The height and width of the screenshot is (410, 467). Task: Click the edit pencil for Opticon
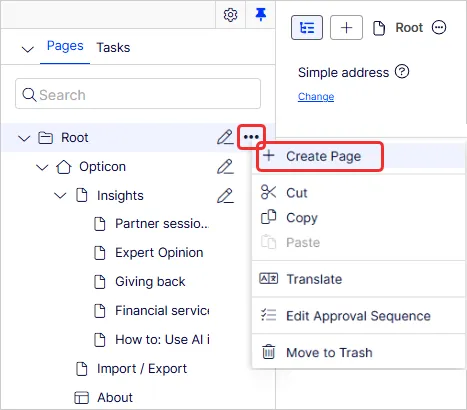click(x=225, y=166)
